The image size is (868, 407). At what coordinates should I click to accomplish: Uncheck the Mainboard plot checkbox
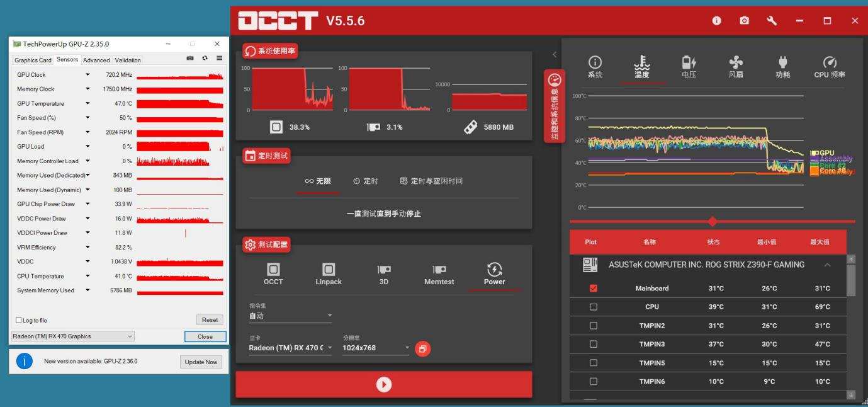click(593, 289)
